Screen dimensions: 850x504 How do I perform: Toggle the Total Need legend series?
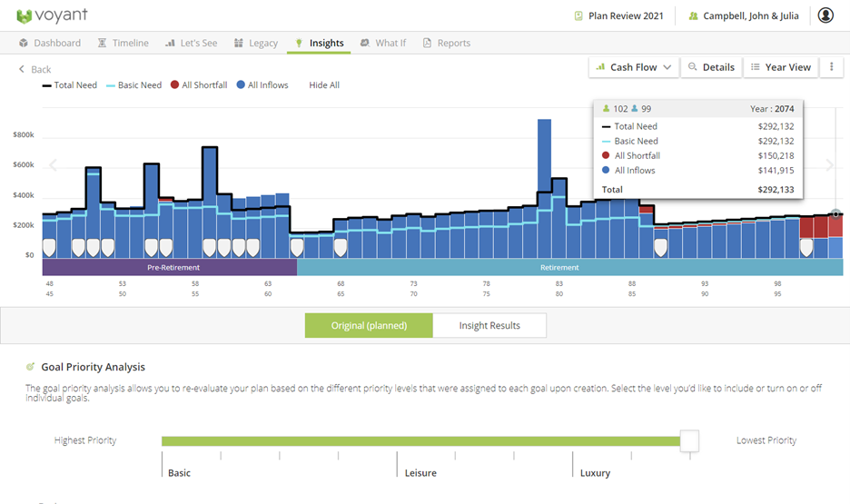(70, 85)
